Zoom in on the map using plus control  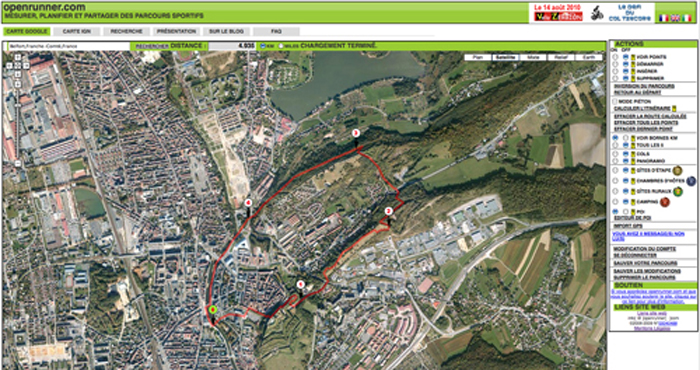(18, 84)
